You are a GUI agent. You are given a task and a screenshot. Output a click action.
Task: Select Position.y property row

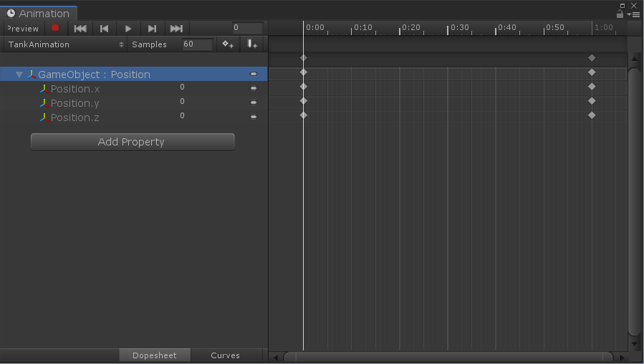[x=133, y=102]
